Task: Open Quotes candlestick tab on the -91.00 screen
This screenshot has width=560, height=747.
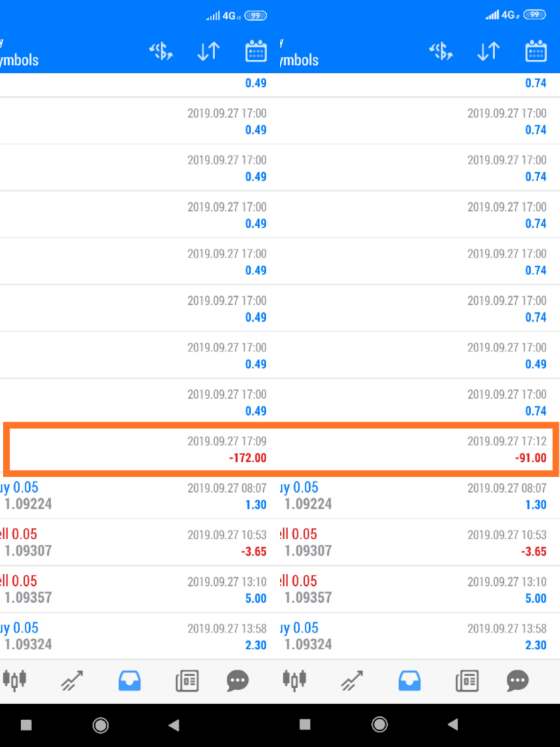Action: 295,681
